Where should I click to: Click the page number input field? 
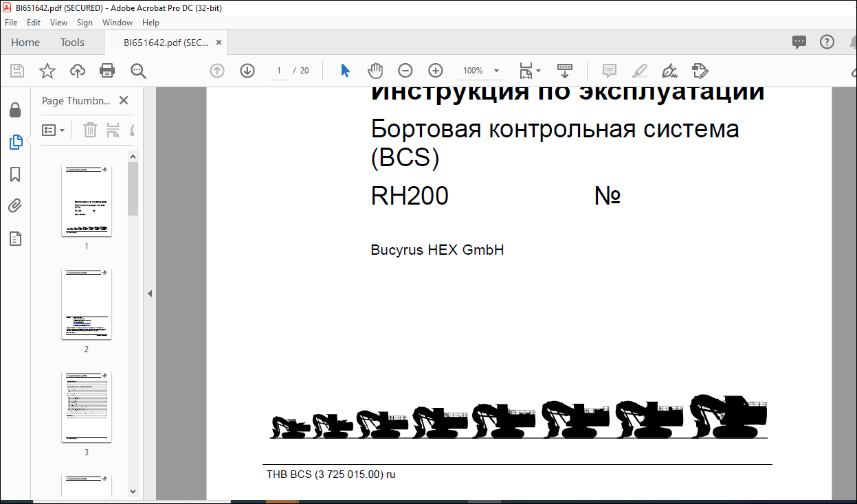coord(278,71)
